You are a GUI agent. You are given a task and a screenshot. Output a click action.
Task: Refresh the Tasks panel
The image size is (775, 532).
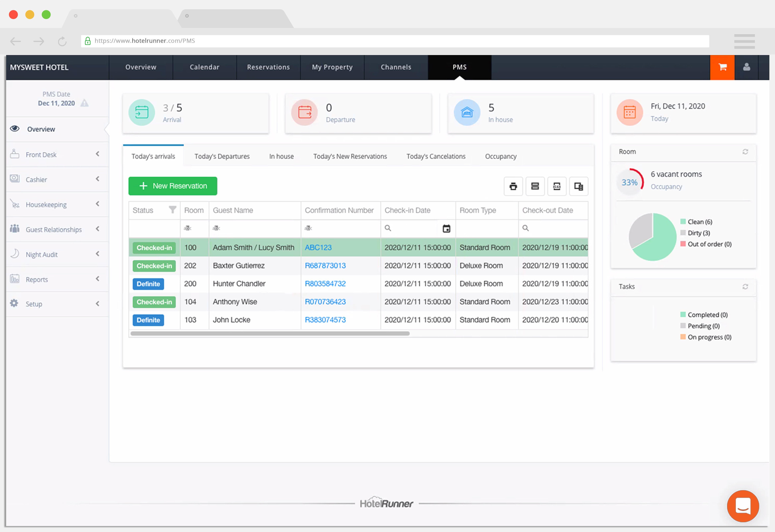pos(745,287)
